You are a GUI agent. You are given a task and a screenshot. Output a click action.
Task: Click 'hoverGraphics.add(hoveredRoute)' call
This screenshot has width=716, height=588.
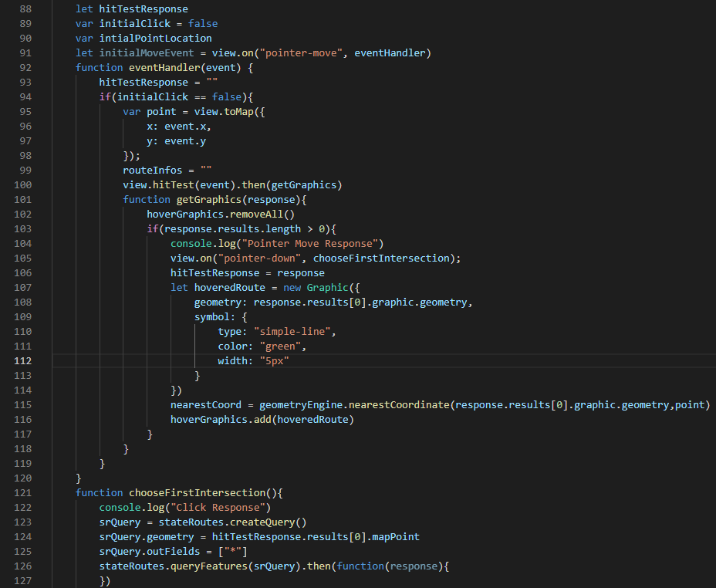coord(262,420)
